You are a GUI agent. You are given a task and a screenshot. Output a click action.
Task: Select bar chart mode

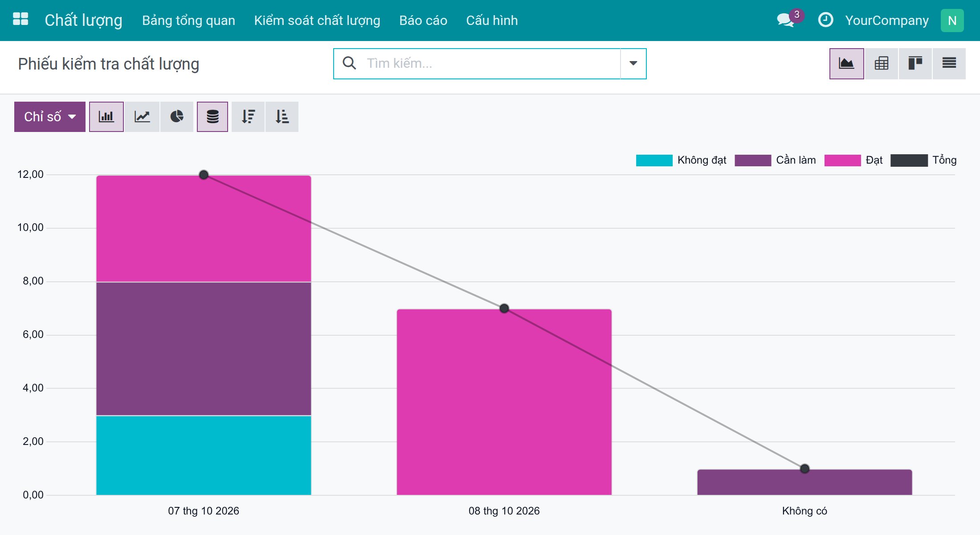pyautogui.click(x=106, y=117)
